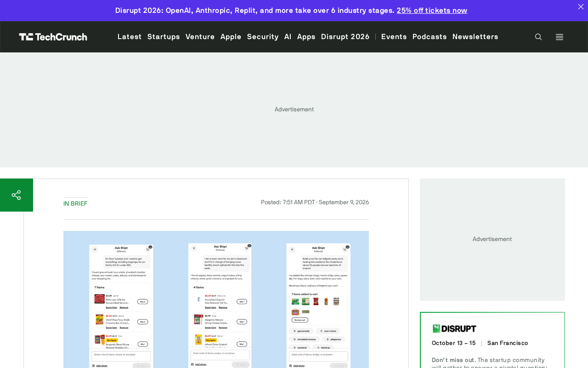
Task: Click the TechCrunch logo
Action: (53, 37)
